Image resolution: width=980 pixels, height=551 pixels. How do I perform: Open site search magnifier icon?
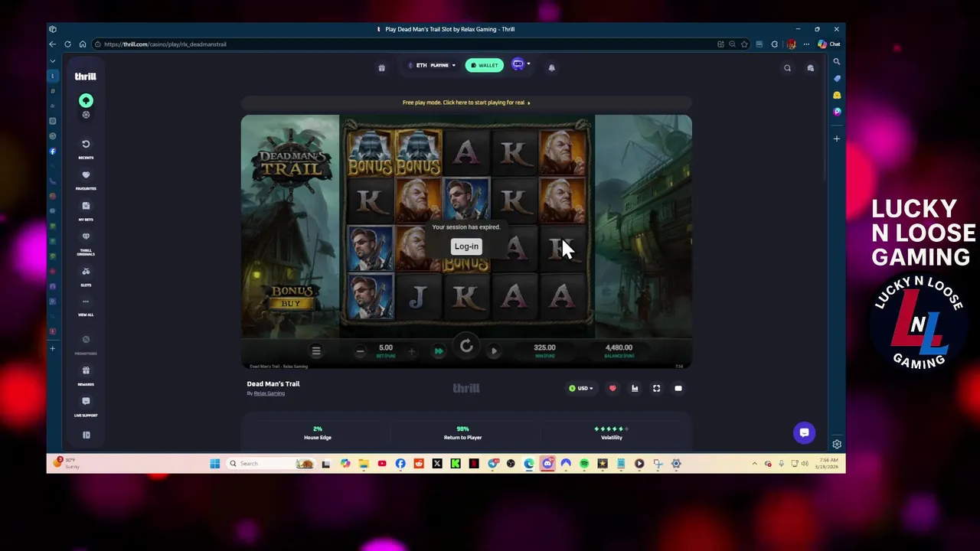pos(787,68)
